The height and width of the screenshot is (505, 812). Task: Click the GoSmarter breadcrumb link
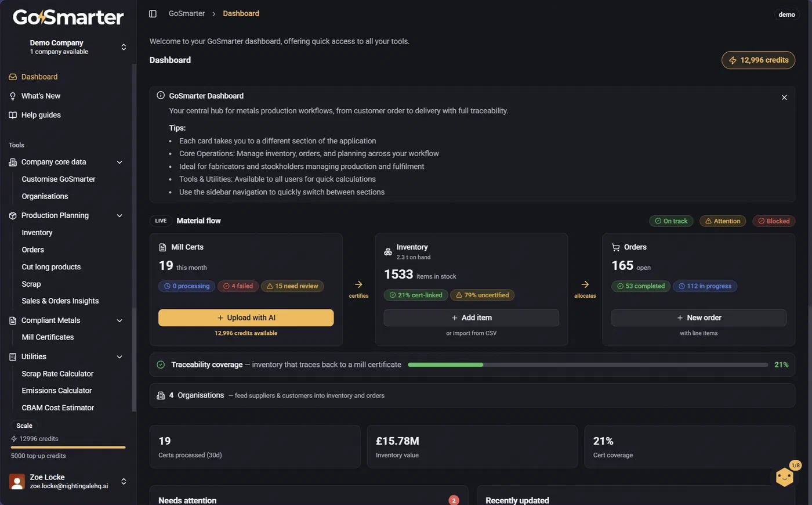(x=187, y=13)
